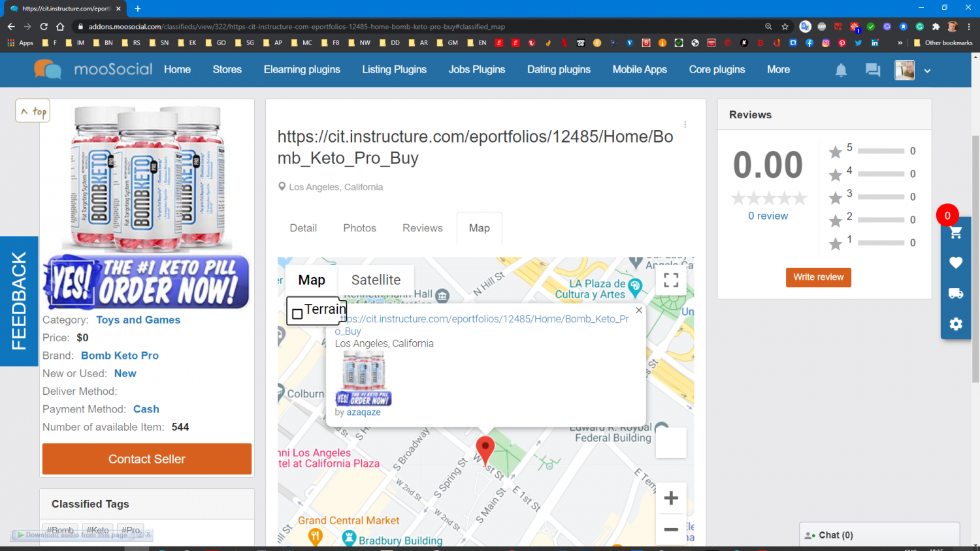This screenshot has width=980, height=551.
Task: Click the heart wishlist icon
Action: point(955,263)
